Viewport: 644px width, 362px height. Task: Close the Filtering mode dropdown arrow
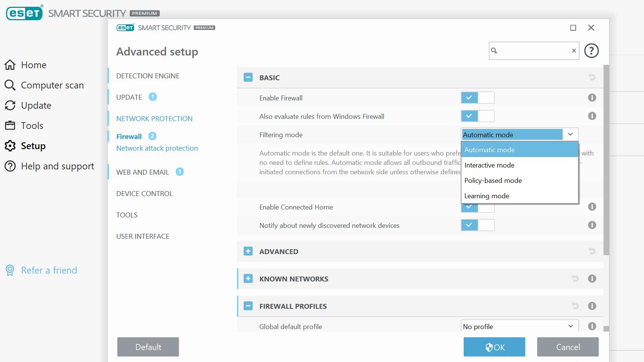coord(570,135)
